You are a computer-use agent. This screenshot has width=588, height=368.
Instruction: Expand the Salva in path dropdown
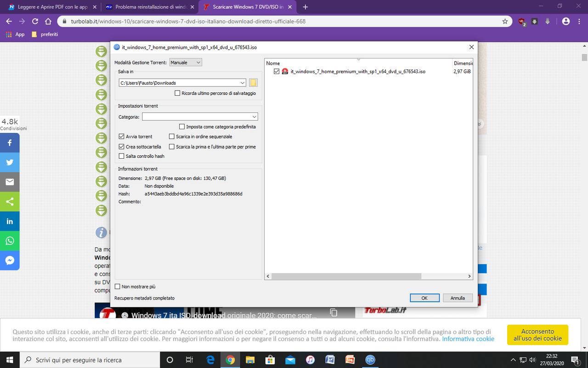tap(243, 83)
